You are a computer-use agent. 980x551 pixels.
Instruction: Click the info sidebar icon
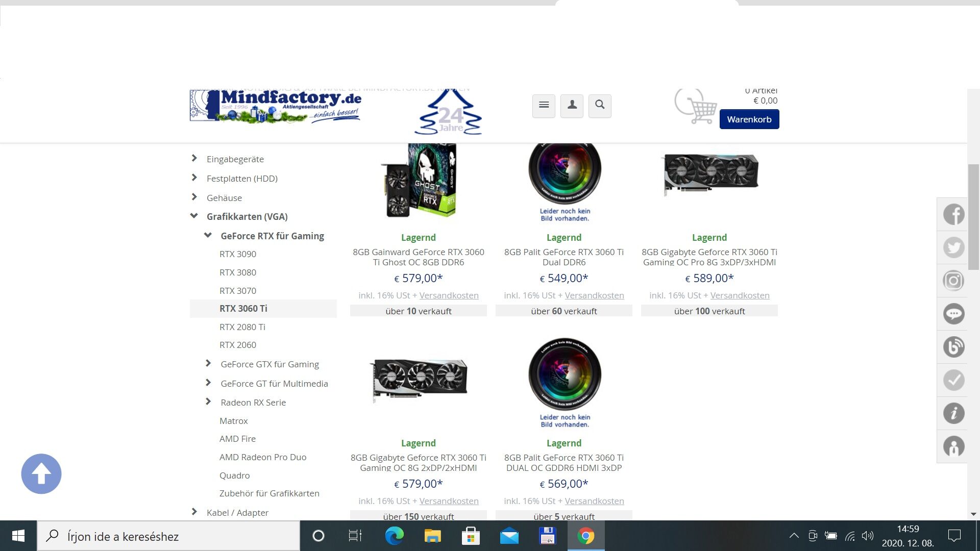(953, 413)
